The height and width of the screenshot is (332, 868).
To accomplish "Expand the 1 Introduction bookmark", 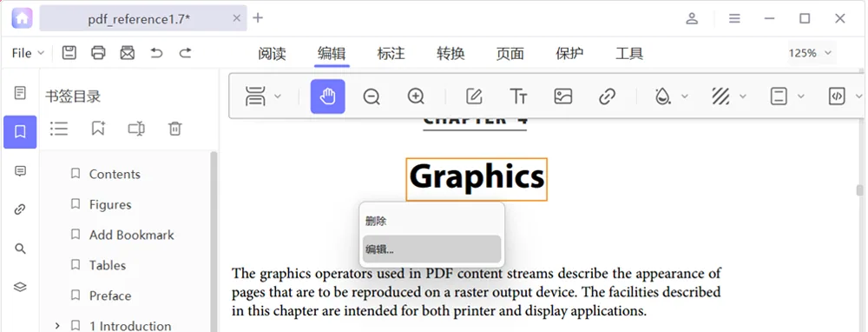I will click(x=57, y=325).
